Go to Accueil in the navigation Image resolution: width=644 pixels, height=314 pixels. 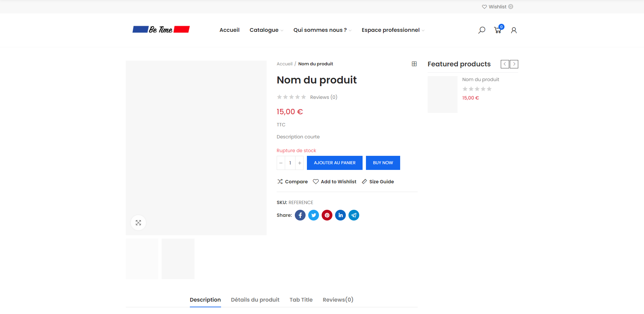[229, 30]
